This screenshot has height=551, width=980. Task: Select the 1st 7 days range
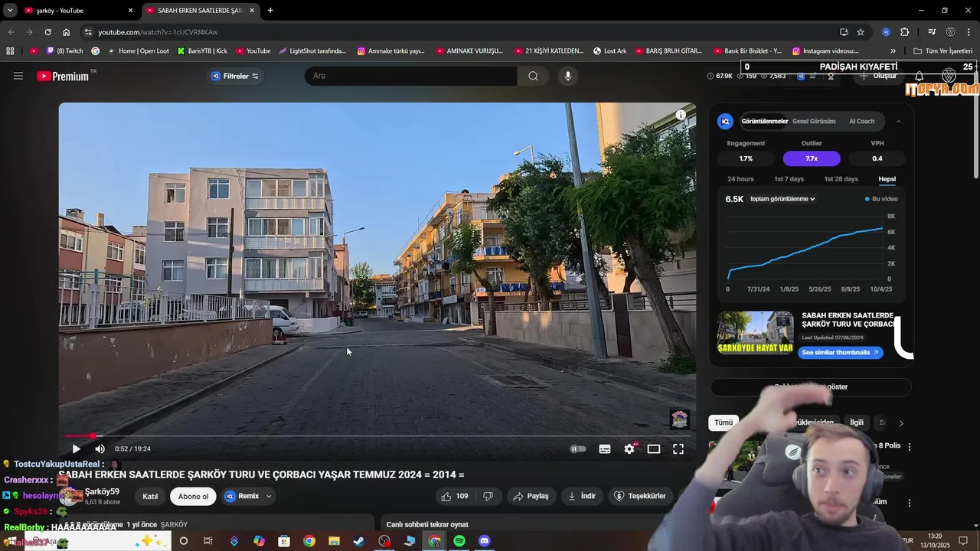[789, 179]
